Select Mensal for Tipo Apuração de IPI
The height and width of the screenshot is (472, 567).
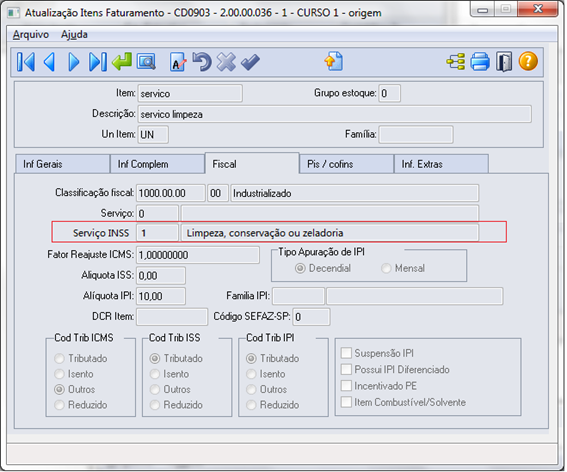pos(386,268)
